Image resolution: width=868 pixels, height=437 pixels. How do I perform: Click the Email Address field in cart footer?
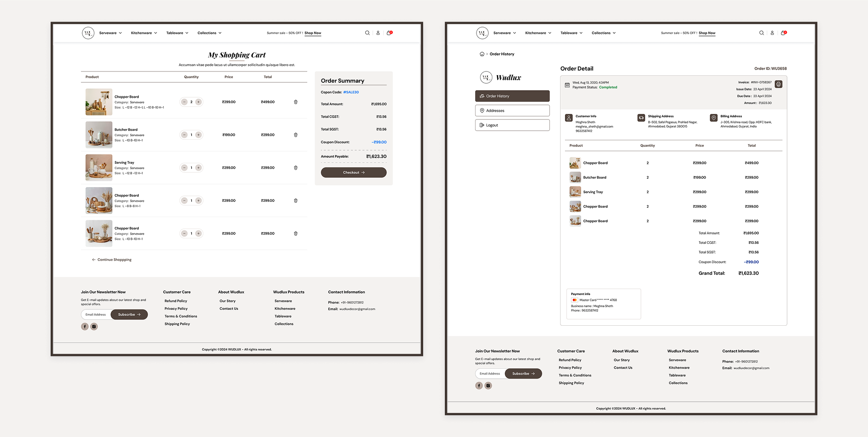pos(96,315)
